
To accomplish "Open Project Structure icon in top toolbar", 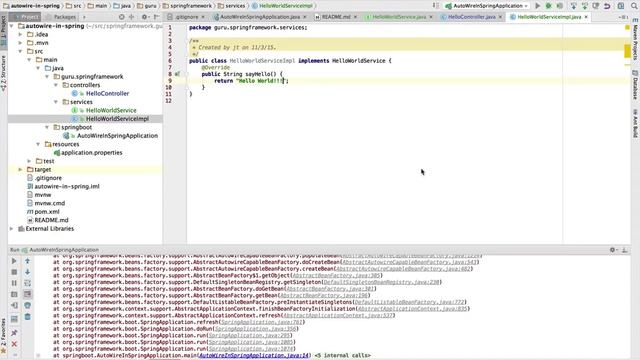I will (x=621, y=6).
